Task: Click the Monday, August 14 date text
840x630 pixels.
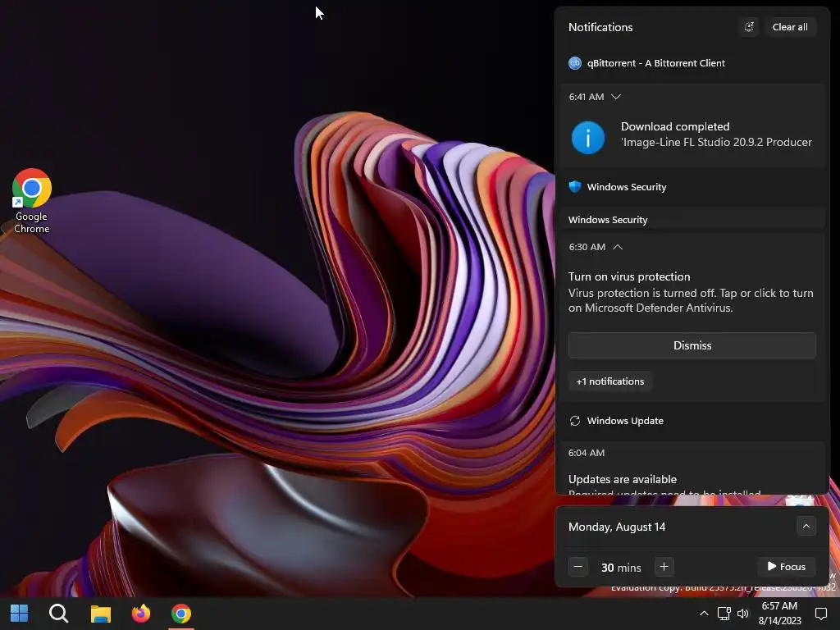Action: click(617, 527)
